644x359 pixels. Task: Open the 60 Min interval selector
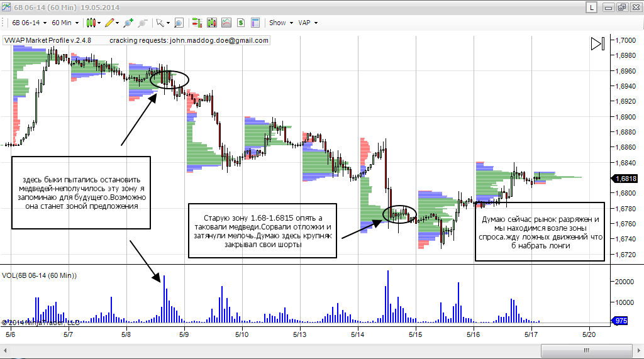coord(65,23)
